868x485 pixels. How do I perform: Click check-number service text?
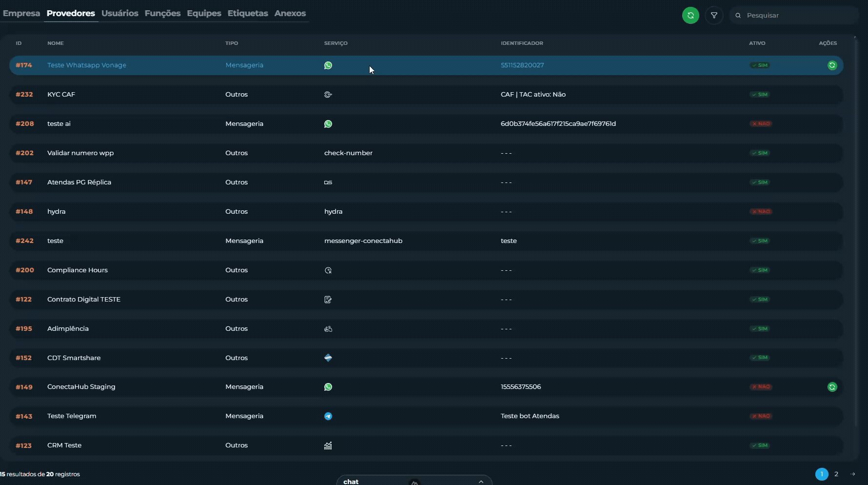point(348,153)
